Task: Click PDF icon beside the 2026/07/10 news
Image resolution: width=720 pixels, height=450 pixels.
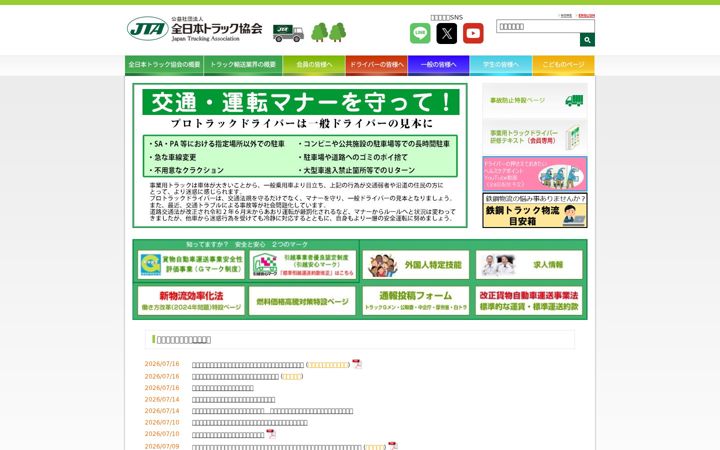Action: (271, 434)
